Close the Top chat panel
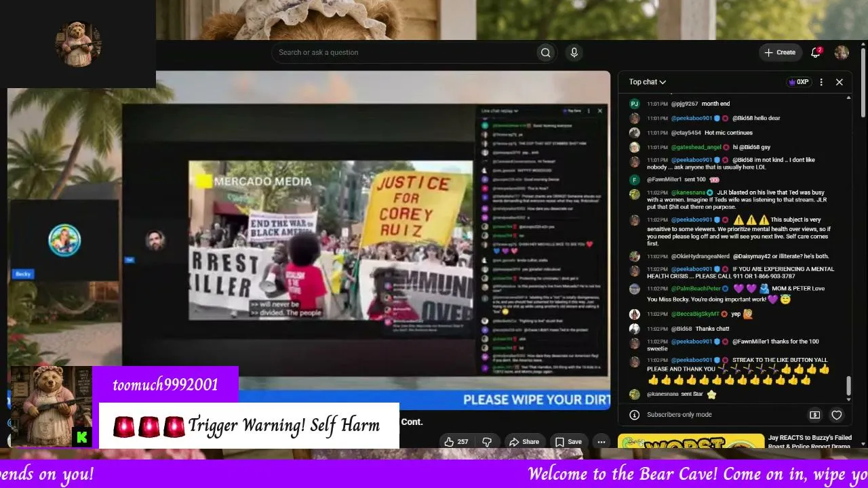The image size is (868, 488). coord(839,82)
